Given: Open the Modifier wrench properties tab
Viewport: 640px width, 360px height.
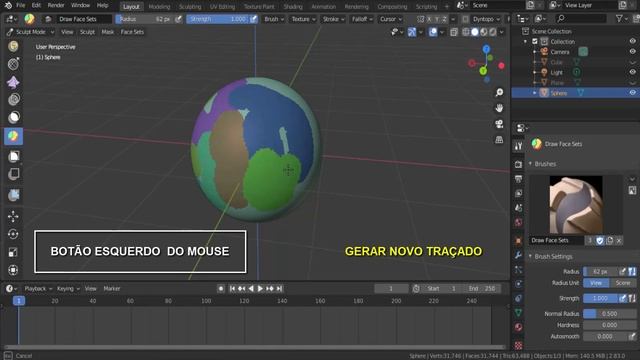Looking at the screenshot, I should 518,255.
